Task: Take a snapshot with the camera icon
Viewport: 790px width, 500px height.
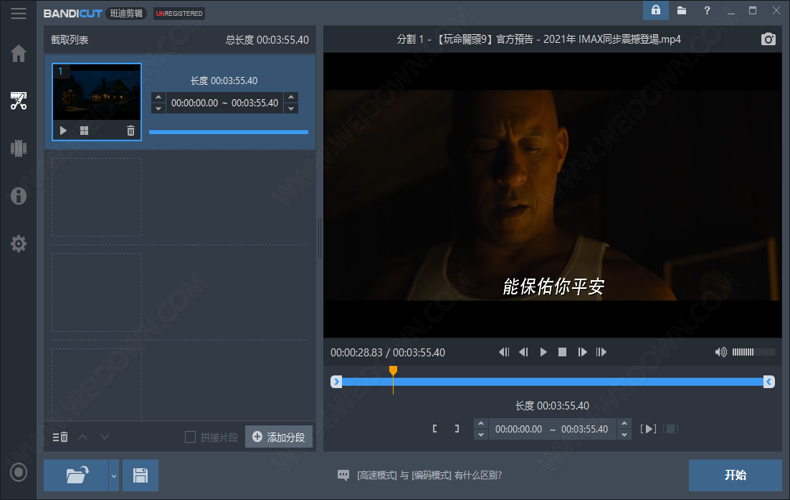Action: (768, 39)
